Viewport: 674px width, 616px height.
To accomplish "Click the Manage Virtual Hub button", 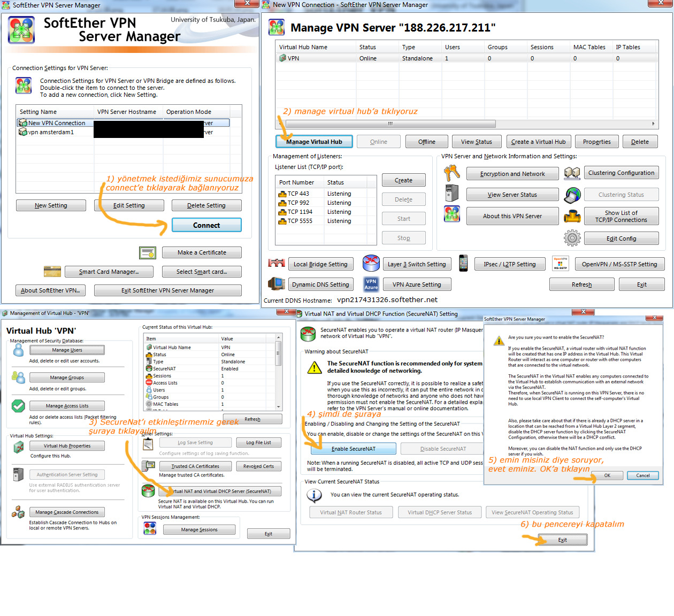I will pyautogui.click(x=314, y=142).
